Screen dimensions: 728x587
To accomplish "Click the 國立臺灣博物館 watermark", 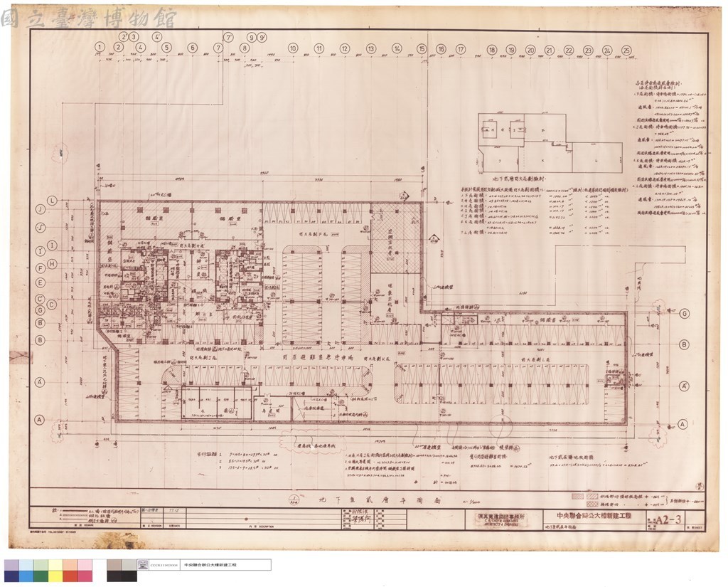I will tap(89, 18).
